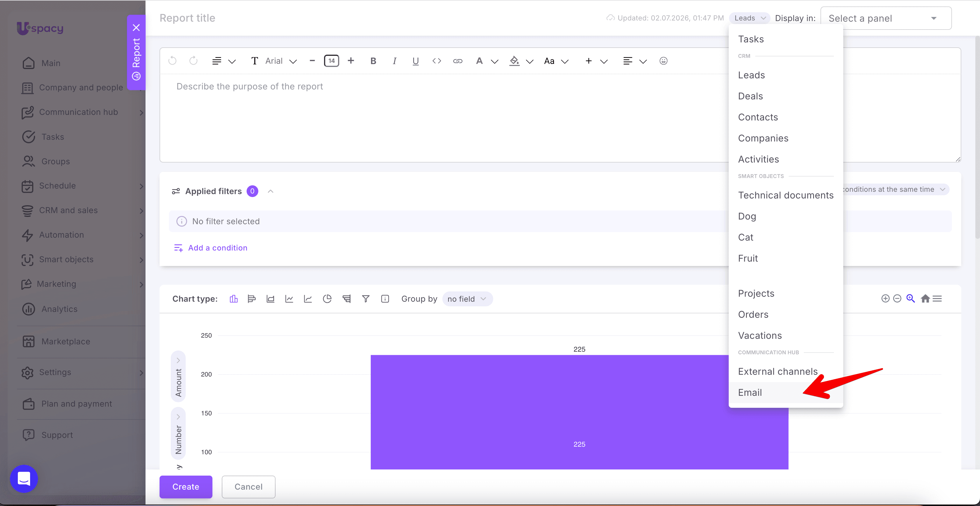Select the horizontal bar chart icon
The image size is (980, 506).
(252, 299)
